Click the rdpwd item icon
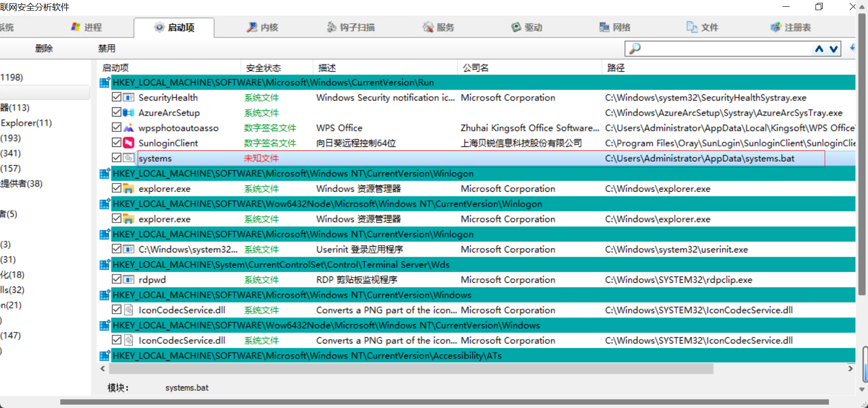868x408 pixels. pyautogui.click(x=129, y=279)
